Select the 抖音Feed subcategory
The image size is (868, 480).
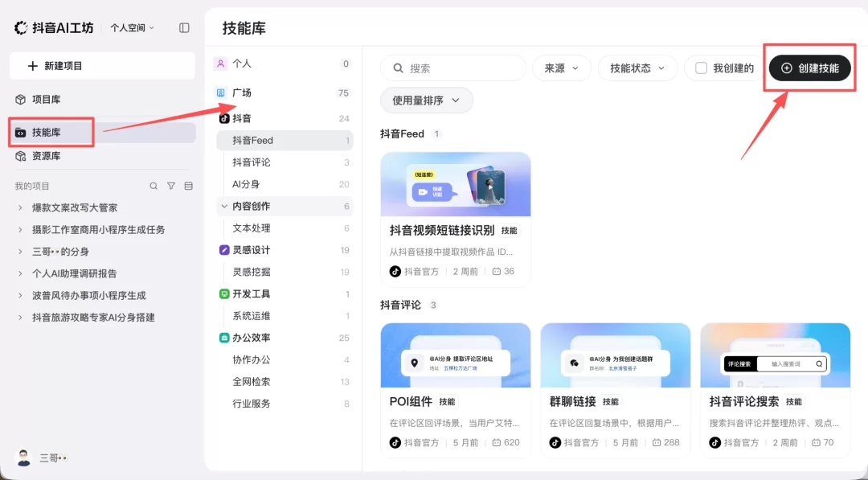285,141
